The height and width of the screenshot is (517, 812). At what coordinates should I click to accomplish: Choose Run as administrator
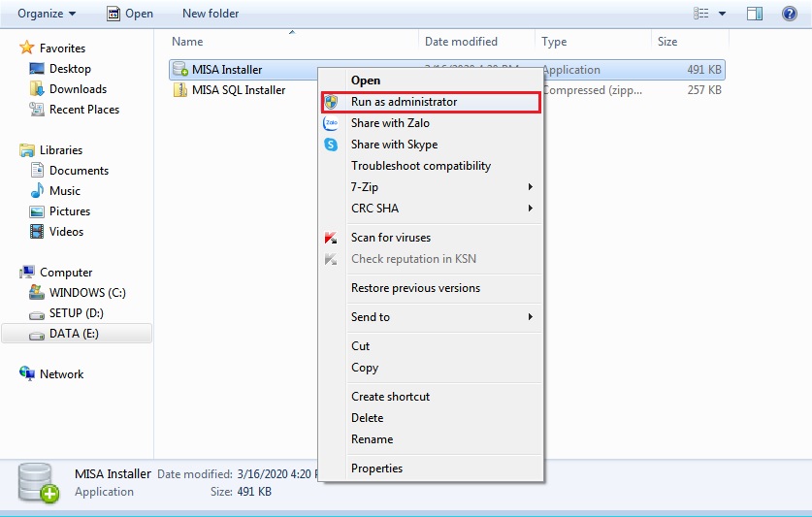432,102
